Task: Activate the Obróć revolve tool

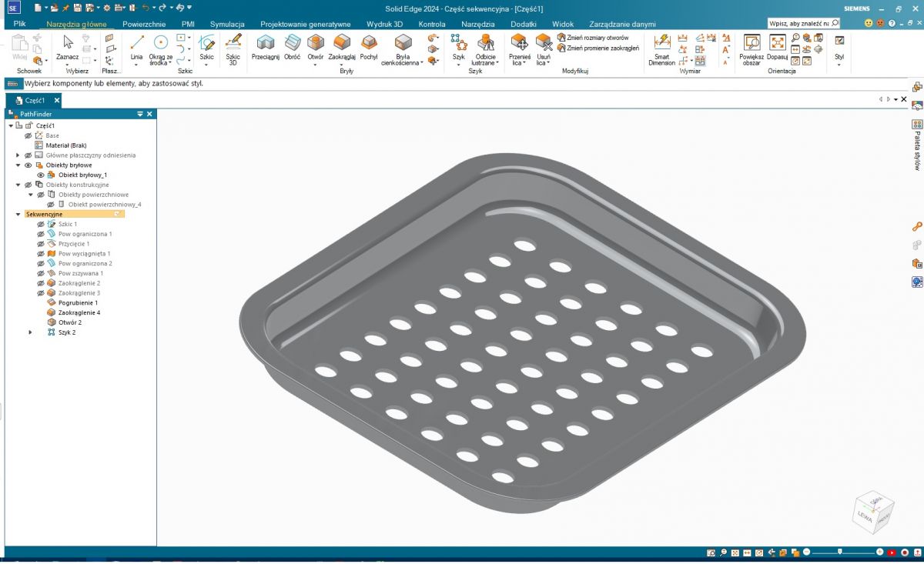Action: 293,46
